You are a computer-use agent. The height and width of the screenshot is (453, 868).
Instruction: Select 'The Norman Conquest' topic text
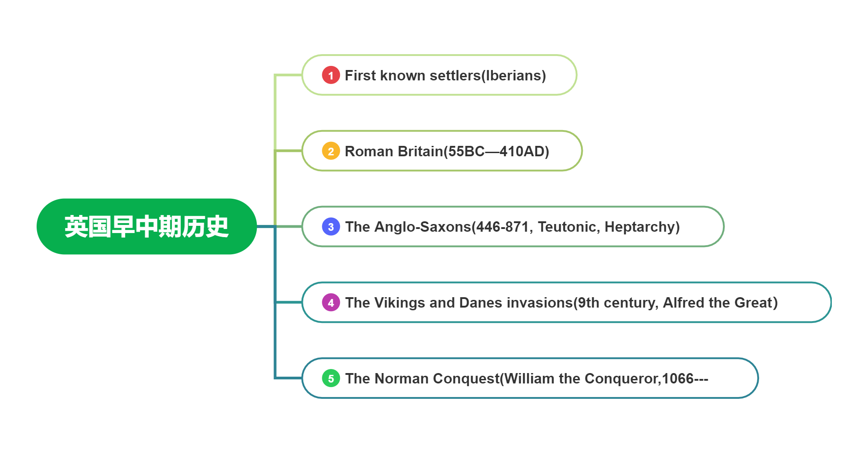tap(526, 378)
